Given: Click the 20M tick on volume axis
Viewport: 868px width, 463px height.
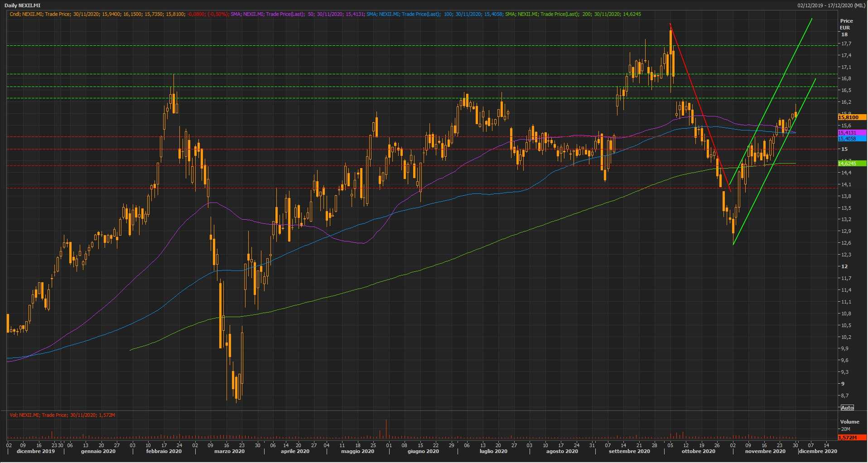Looking at the screenshot, I should 845,429.
